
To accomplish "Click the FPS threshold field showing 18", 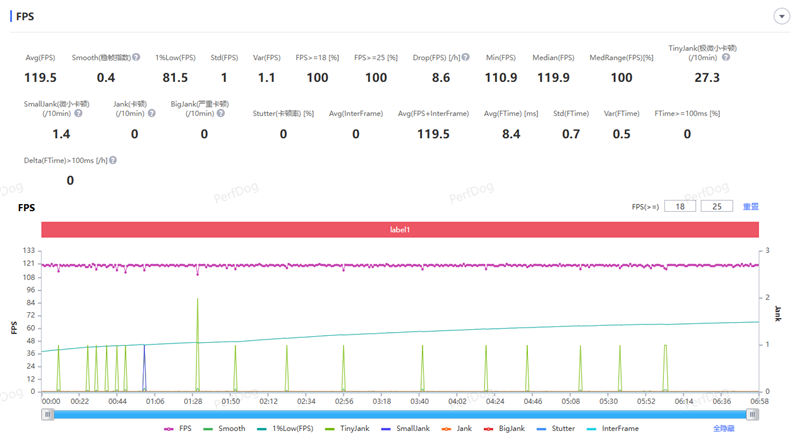I will click(679, 206).
